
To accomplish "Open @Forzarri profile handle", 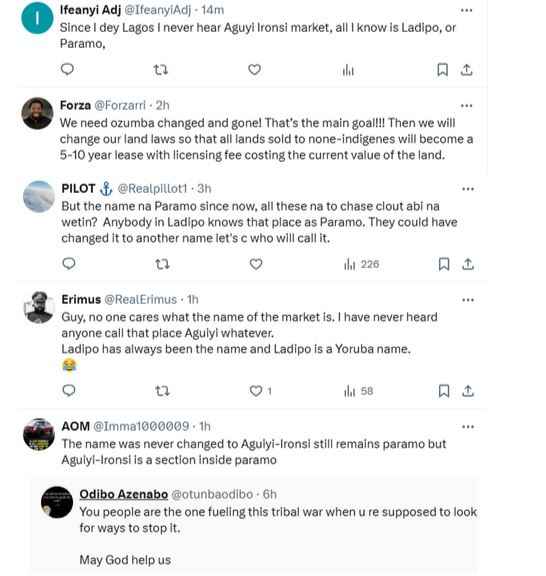I will (x=120, y=105).
